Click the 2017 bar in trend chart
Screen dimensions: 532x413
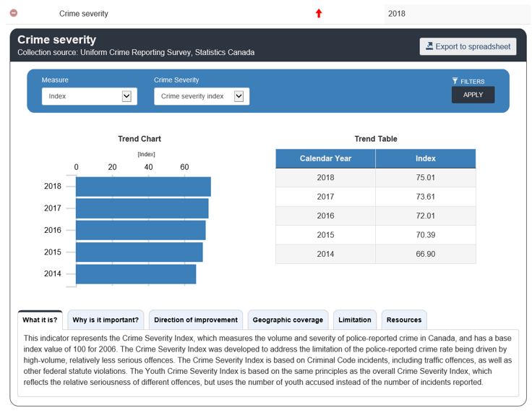click(142, 208)
